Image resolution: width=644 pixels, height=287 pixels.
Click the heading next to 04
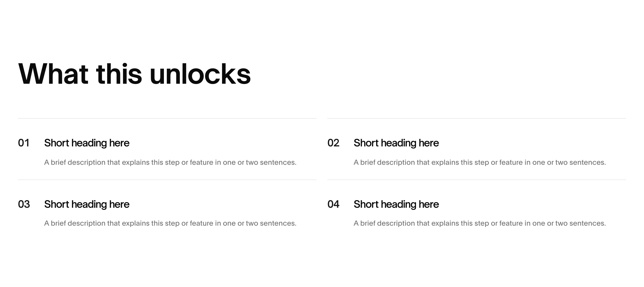(x=396, y=204)
